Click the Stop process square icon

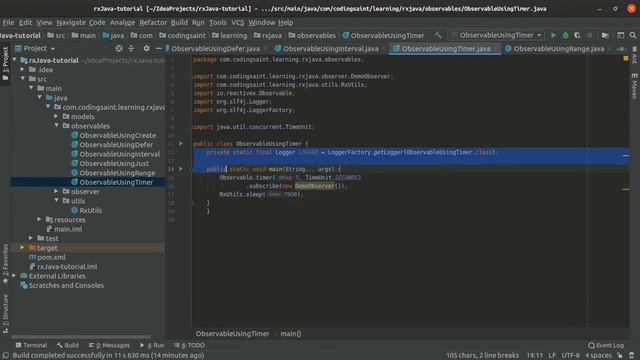(589, 36)
